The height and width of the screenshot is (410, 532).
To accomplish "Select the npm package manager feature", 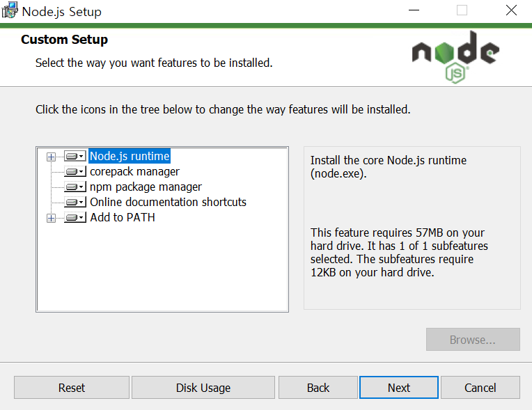I will (146, 187).
